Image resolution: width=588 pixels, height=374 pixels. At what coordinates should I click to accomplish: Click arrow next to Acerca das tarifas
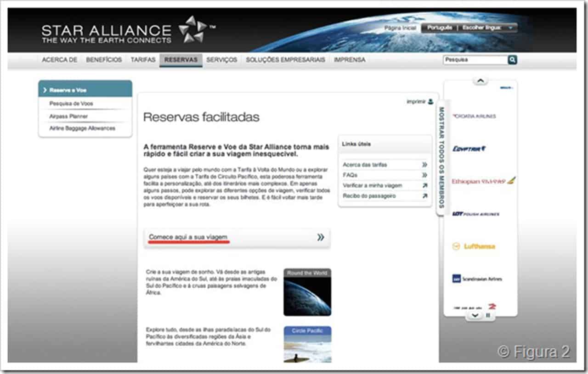pyautogui.click(x=424, y=164)
